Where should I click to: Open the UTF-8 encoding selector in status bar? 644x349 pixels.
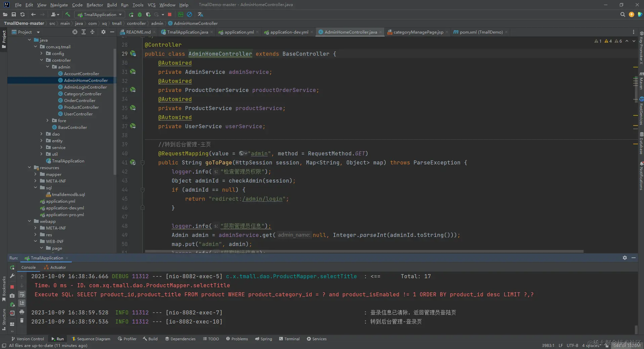click(572, 345)
